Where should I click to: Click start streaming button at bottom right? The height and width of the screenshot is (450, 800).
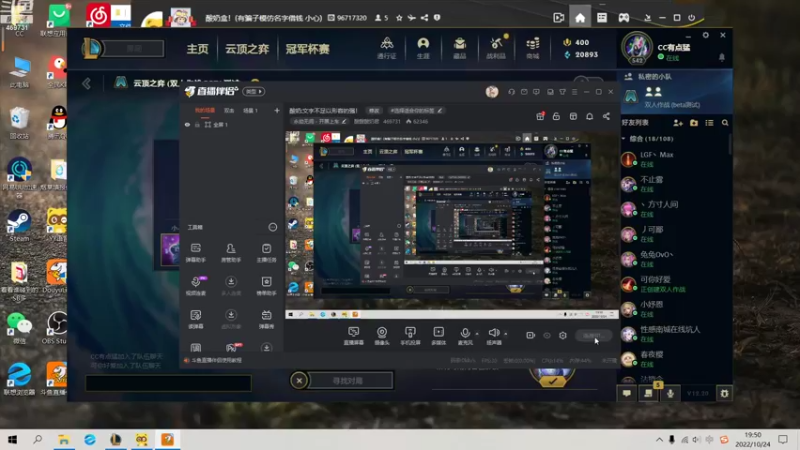click(x=593, y=335)
